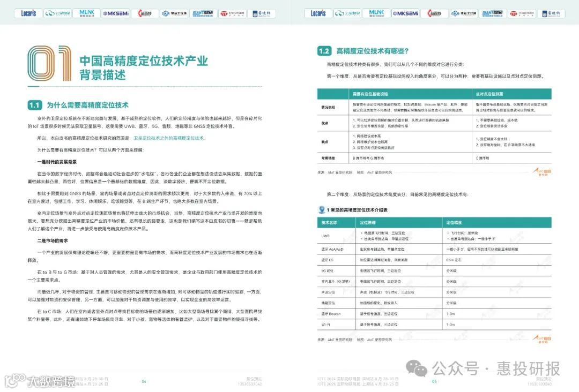Click the AIoT logo below the technology table

point(542,338)
